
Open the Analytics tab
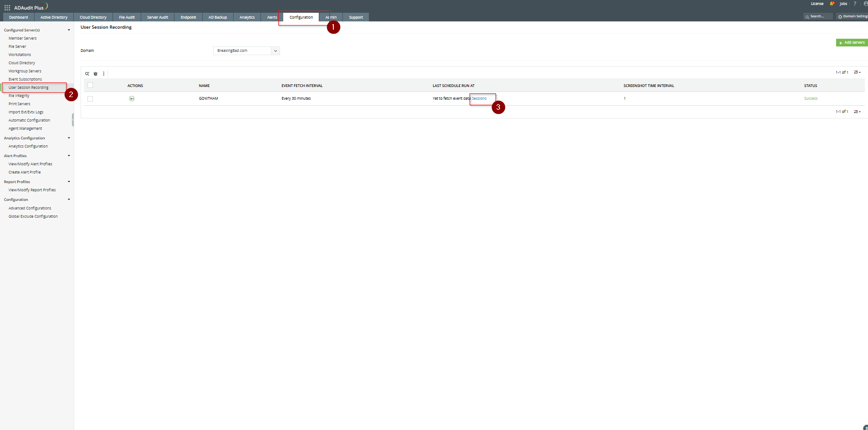coord(247,17)
